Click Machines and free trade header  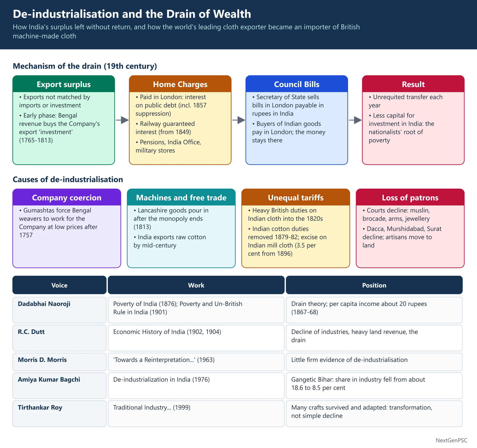coord(181,197)
